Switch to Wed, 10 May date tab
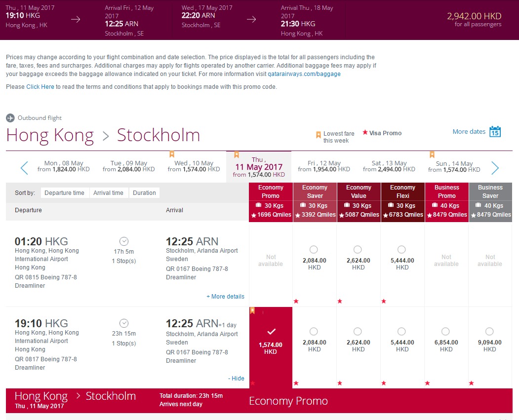The image size is (519, 420). (194, 166)
